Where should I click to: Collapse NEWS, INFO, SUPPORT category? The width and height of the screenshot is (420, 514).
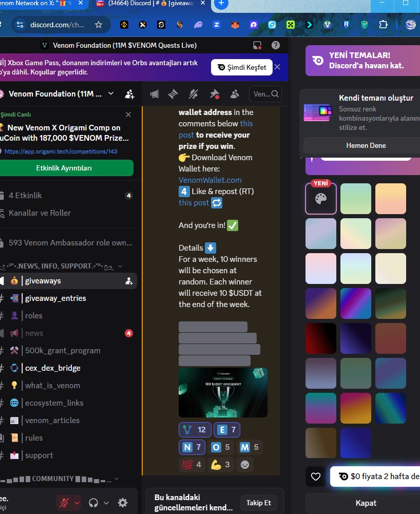point(59,266)
